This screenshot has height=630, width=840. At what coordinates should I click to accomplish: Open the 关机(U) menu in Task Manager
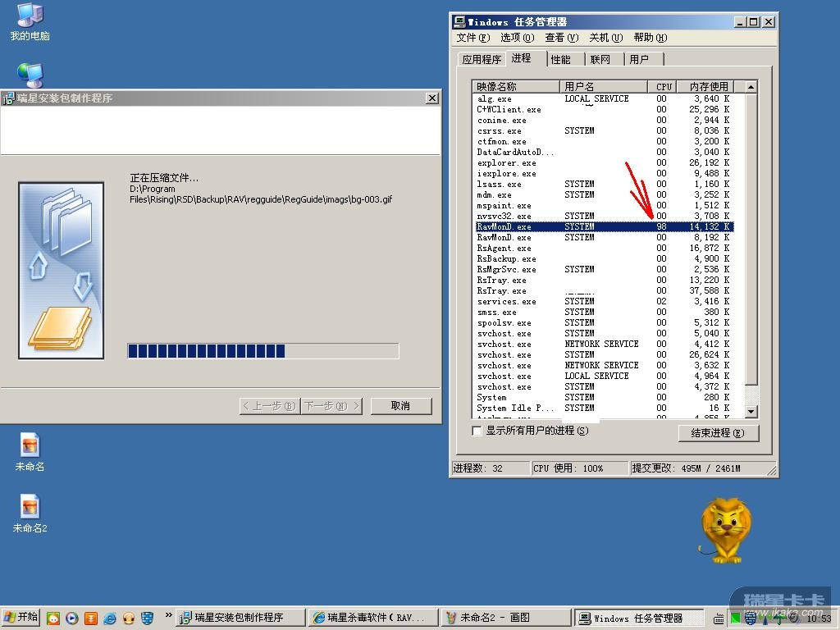(606, 38)
